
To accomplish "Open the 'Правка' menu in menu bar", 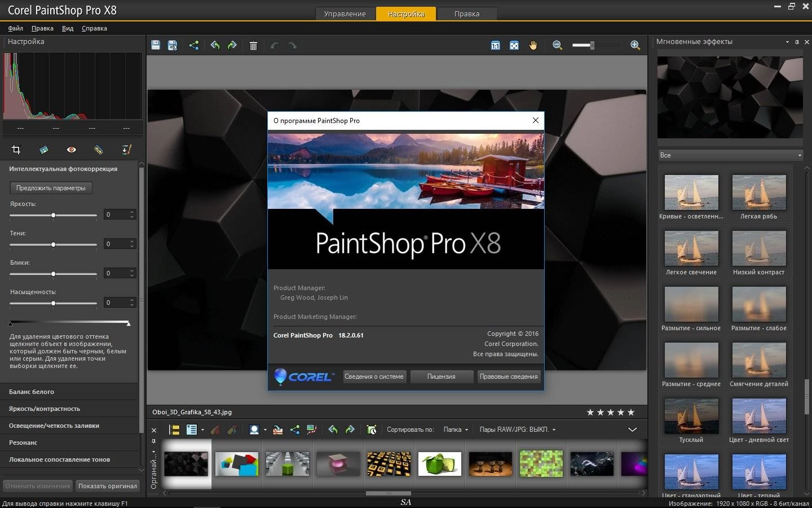I will tap(42, 28).
